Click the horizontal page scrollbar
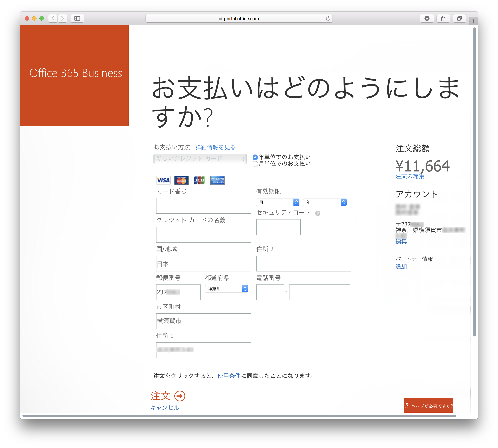Image resolution: width=498 pixels, height=448 pixels. [239, 416]
